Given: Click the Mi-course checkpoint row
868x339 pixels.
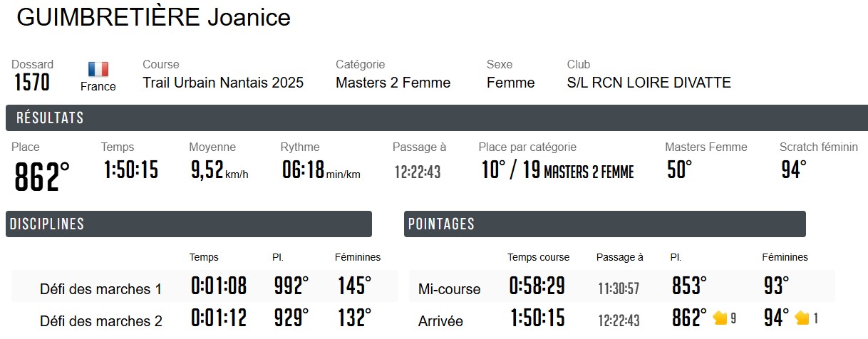Looking at the screenshot, I should pos(449,289).
